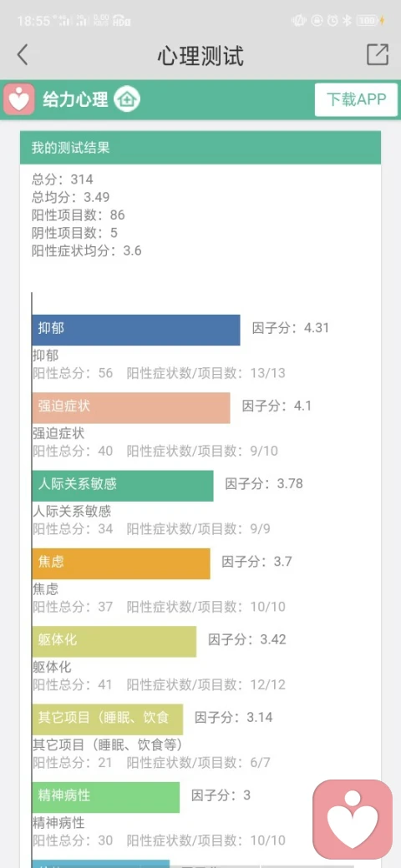Select the salmon 强迫症状 factor bar
Viewport: 401px width, 868px height.
[131, 408]
